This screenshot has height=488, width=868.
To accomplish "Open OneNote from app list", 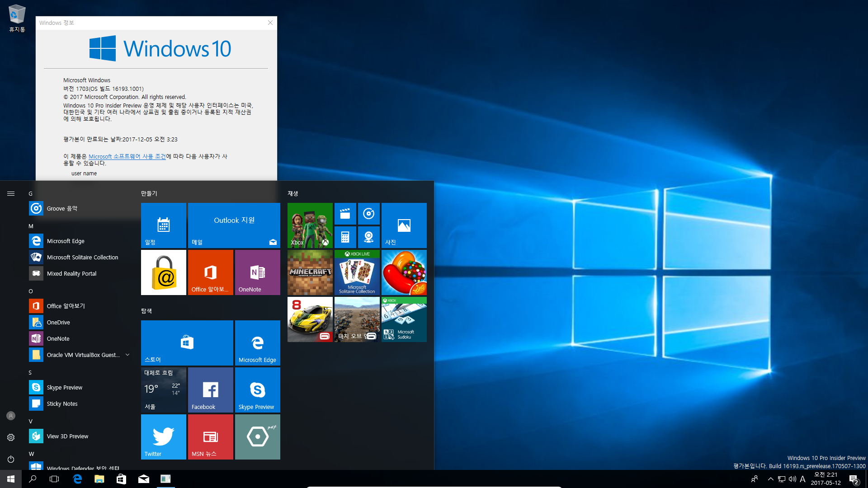I will 58,338.
